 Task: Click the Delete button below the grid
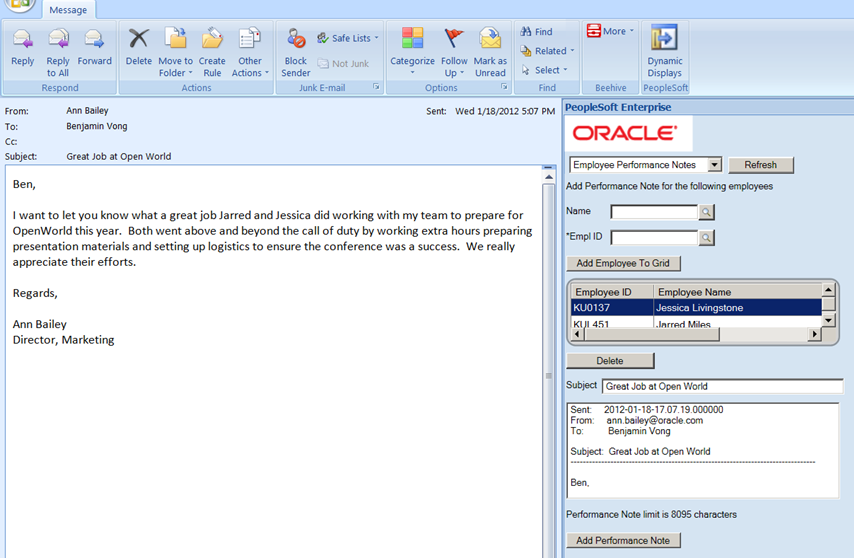tap(610, 361)
